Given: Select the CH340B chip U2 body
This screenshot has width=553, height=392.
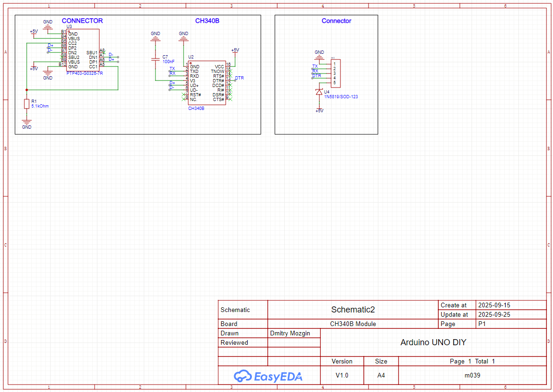Looking at the screenshot, I should (x=206, y=83).
